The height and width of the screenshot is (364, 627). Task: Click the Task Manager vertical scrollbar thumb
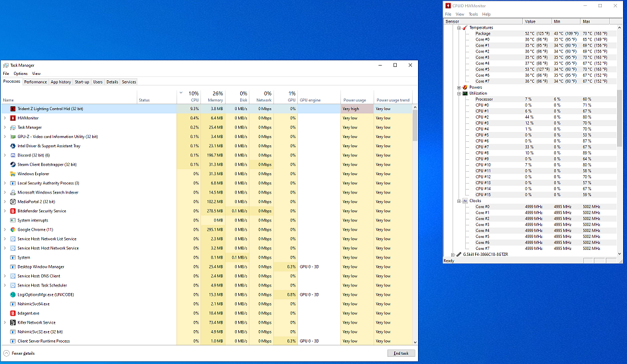click(x=415, y=125)
